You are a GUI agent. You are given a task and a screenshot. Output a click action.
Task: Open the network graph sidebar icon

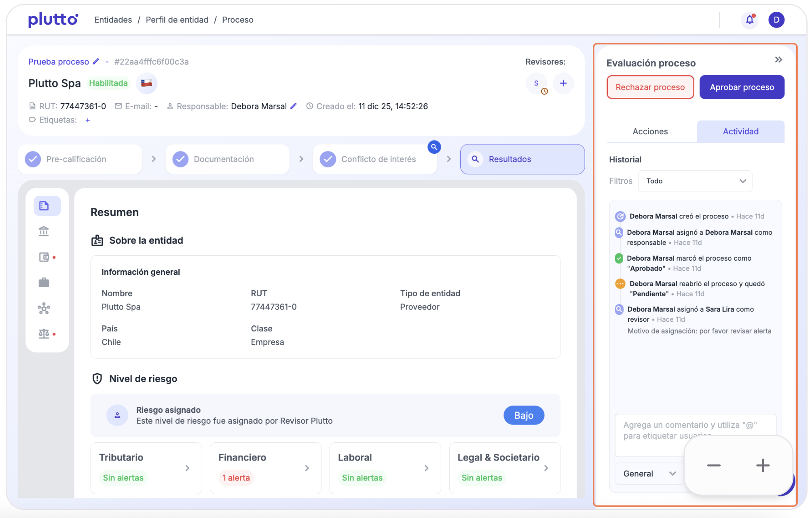[44, 308]
